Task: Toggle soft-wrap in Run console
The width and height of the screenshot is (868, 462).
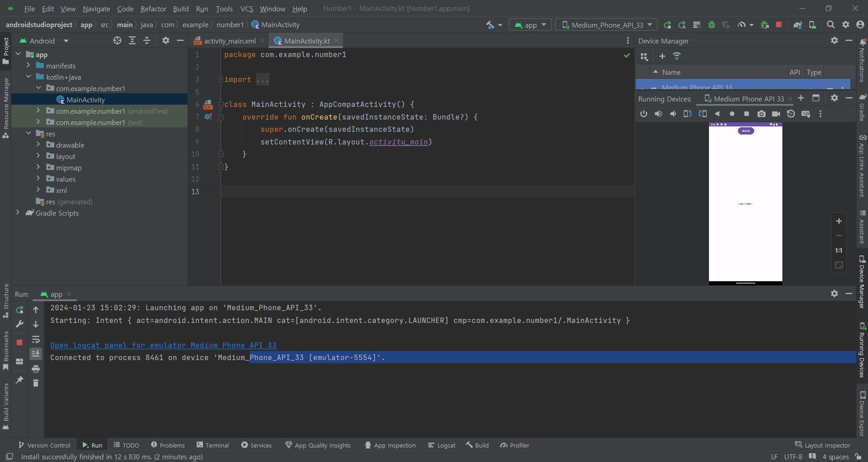Action: pos(36,339)
